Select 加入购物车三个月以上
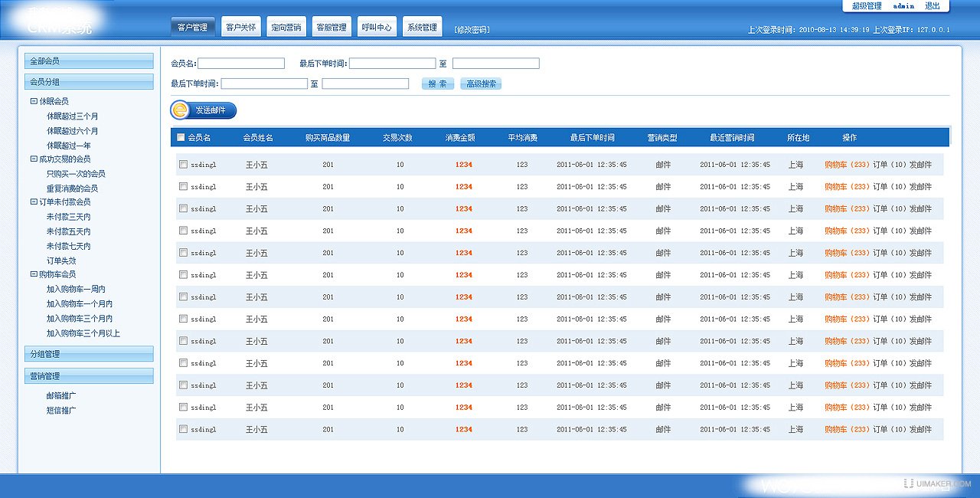 [83, 333]
